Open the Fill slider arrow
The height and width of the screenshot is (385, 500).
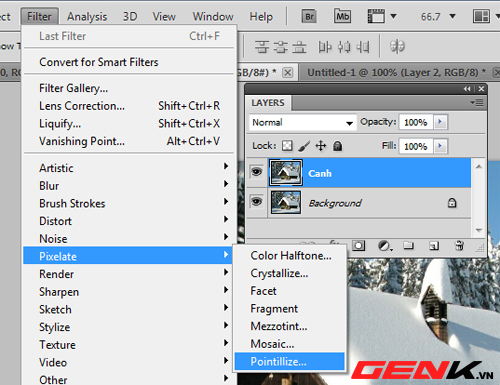(x=440, y=146)
